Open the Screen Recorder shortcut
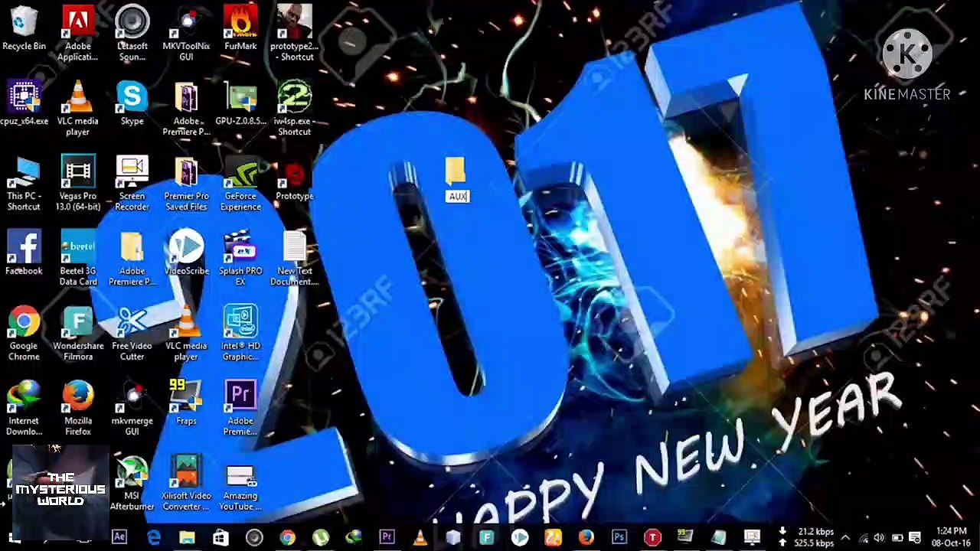Viewport: 980px width, 551px height. 132,184
